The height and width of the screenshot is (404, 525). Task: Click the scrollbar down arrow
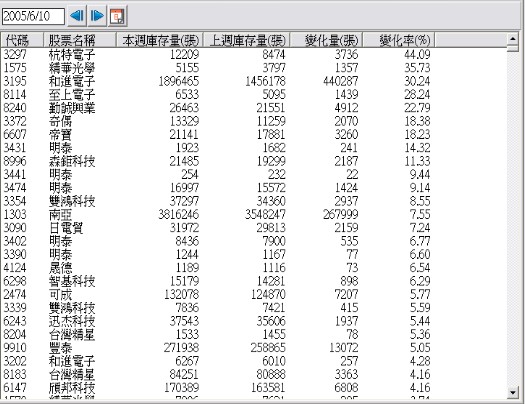[513, 392]
